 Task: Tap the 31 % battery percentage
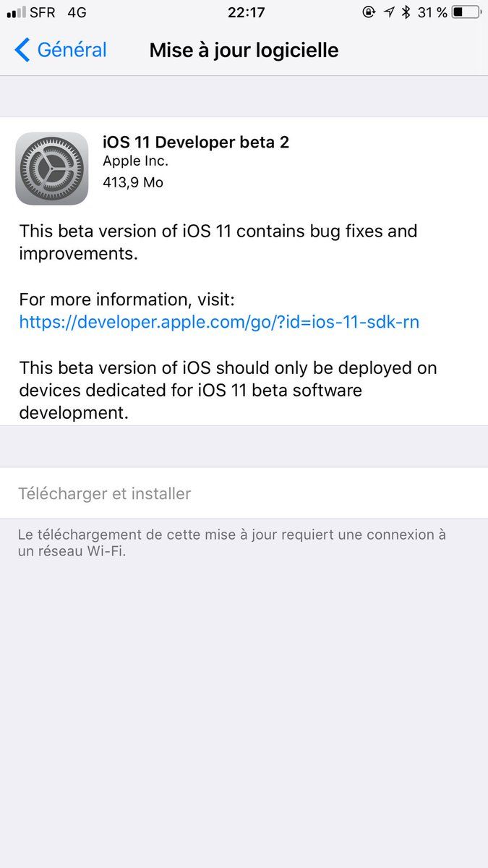point(432,12)
